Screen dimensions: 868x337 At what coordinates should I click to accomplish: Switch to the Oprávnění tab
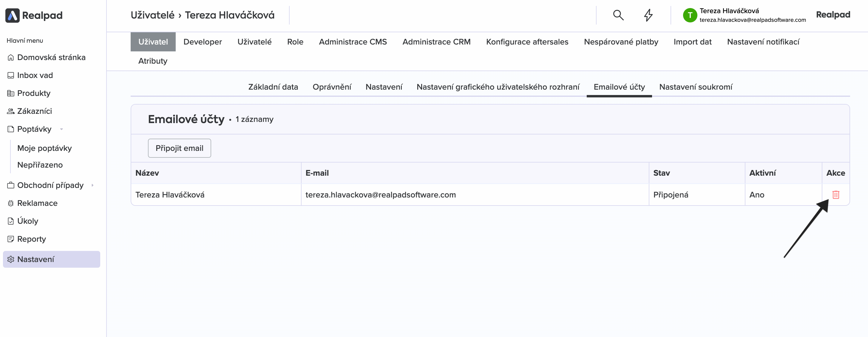tap(332, 87)
